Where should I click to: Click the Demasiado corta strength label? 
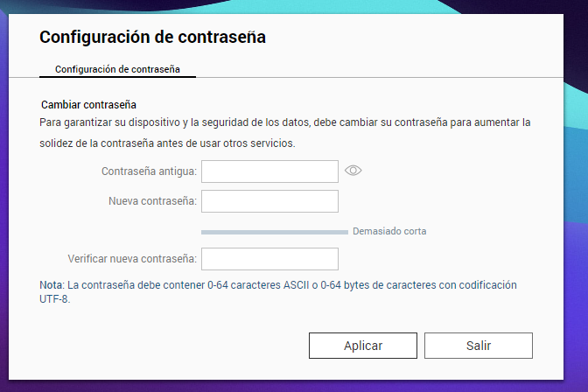[389, 232]
